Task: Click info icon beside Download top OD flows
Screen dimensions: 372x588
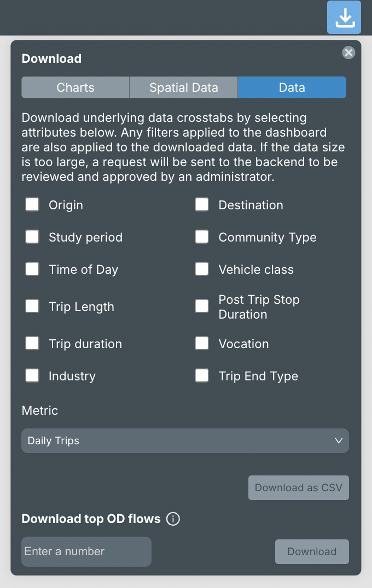Action: [x=173, y=519]
